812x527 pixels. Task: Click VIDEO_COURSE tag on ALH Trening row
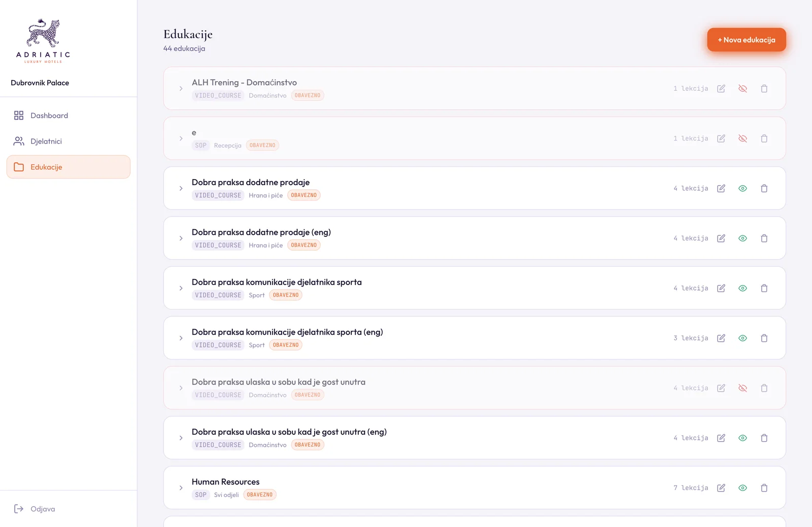(x=218, y=95)
